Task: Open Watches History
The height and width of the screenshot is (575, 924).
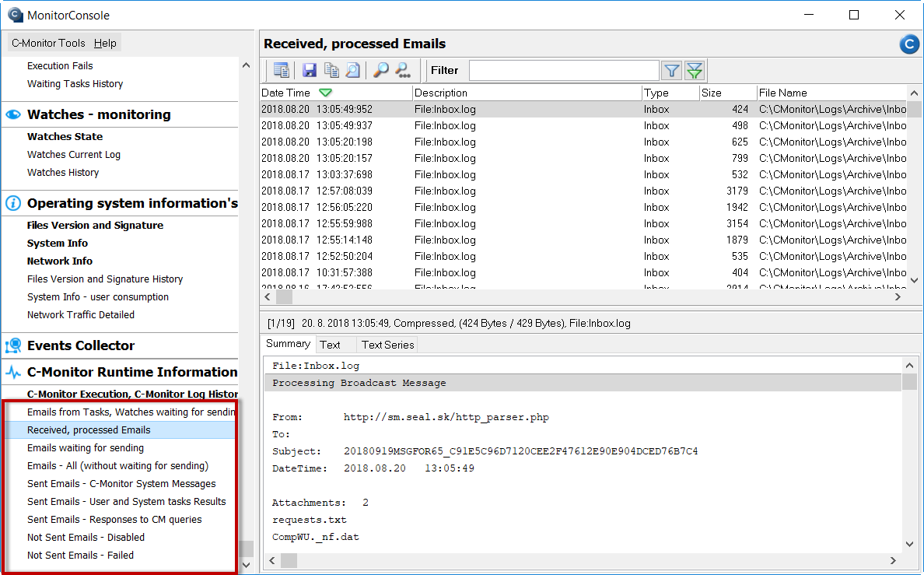Action: 63,173
